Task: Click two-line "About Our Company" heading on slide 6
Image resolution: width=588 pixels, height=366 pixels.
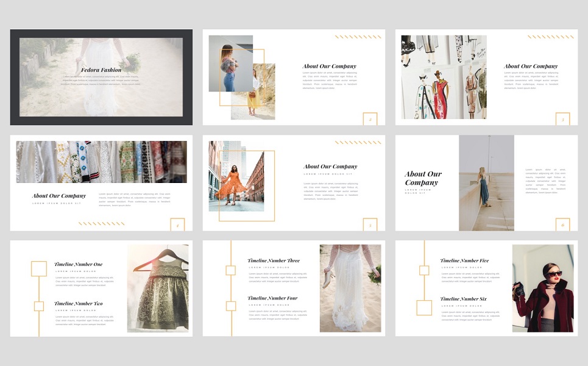Action: pos(423,178)
